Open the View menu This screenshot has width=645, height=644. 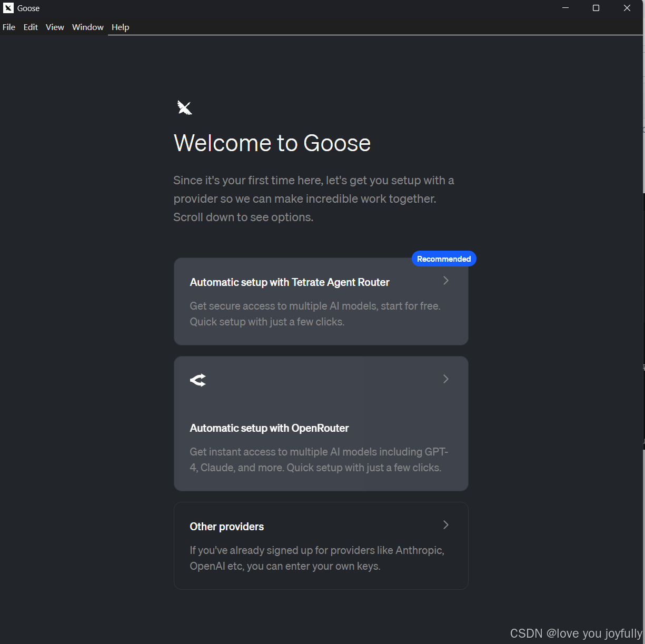click(x=55, y=27)
